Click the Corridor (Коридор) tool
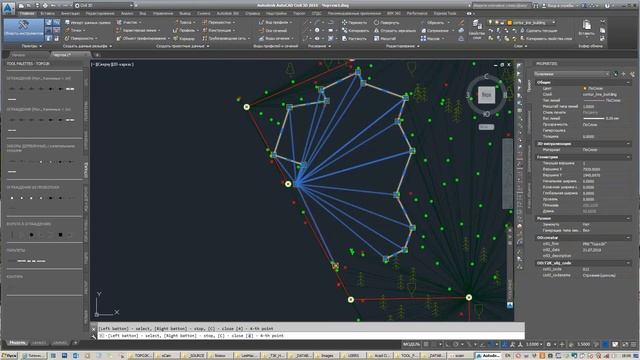This screenshot has width=640, height=360. [184, 38]
